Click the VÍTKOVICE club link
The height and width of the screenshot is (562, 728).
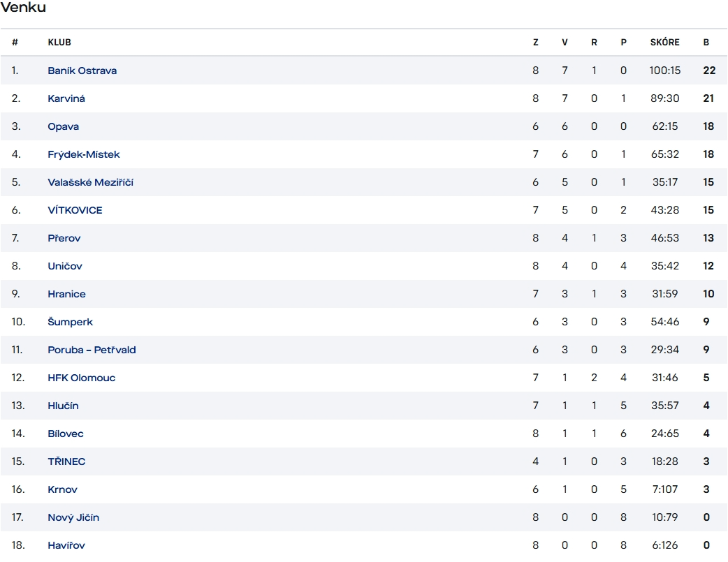coord(75,210)
